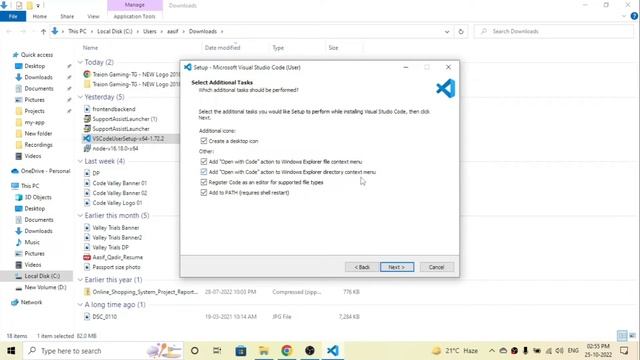Open File Explorer taskbar icon
The width and height of the screenshot is (640, 360).
(264, 351)
